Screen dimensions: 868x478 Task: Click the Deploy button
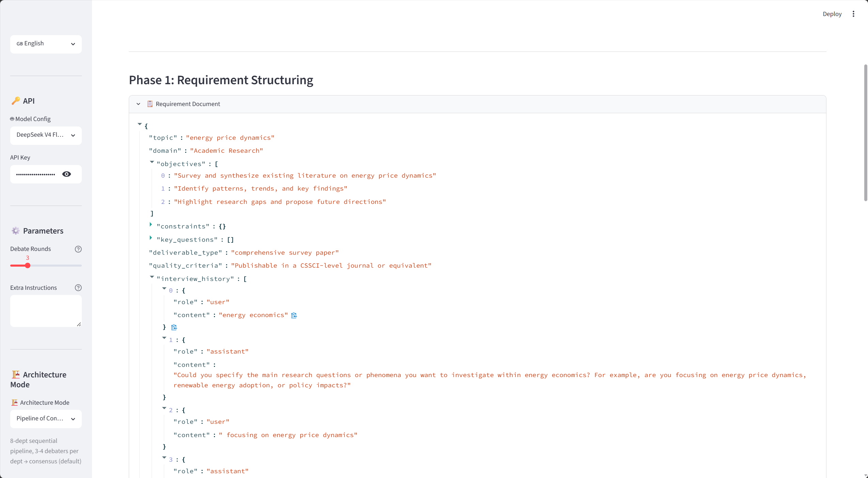click(832, 14)
